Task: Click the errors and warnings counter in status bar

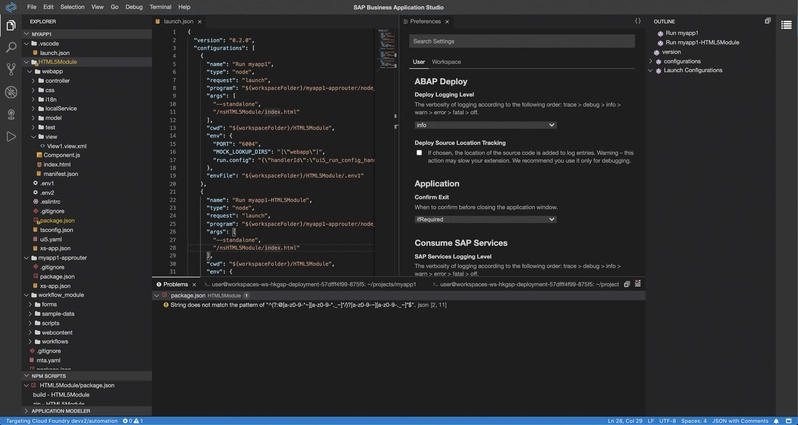Action: (133, 421)
